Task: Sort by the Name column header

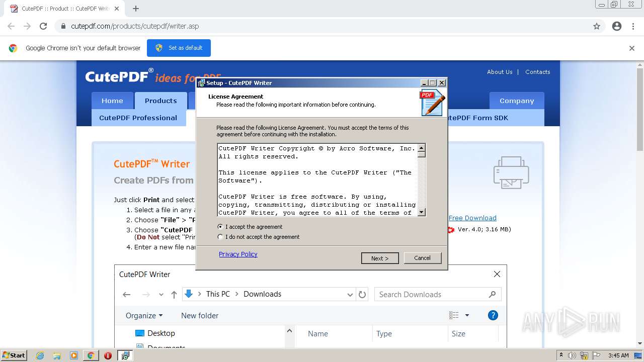Action: pos(318,334)
